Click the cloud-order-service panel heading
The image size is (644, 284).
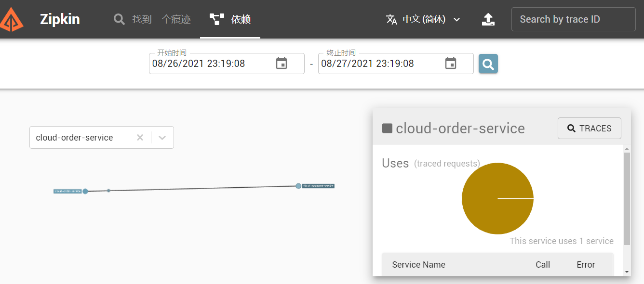(x=460, y=129)
